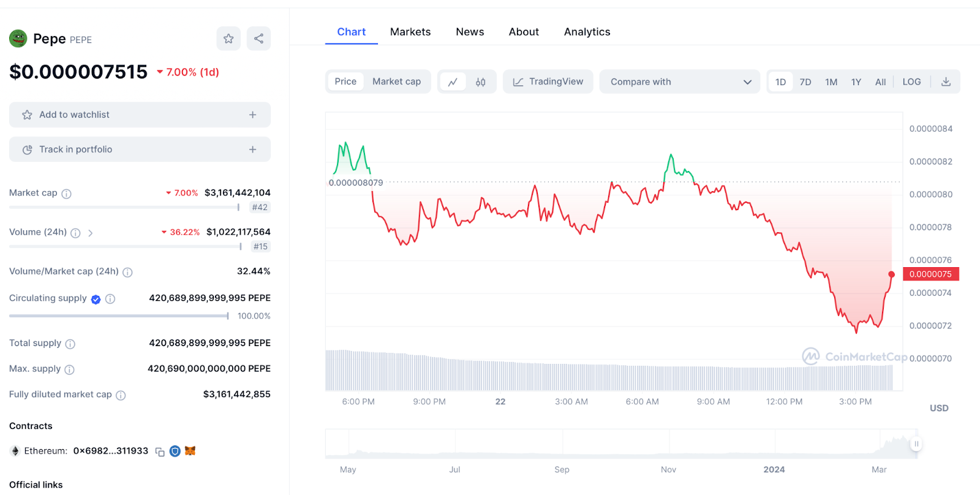The height and width of the screenshot is (495, 980).
Task: Open the News tab
Action: pyautogui.click(x=470, y=32)
